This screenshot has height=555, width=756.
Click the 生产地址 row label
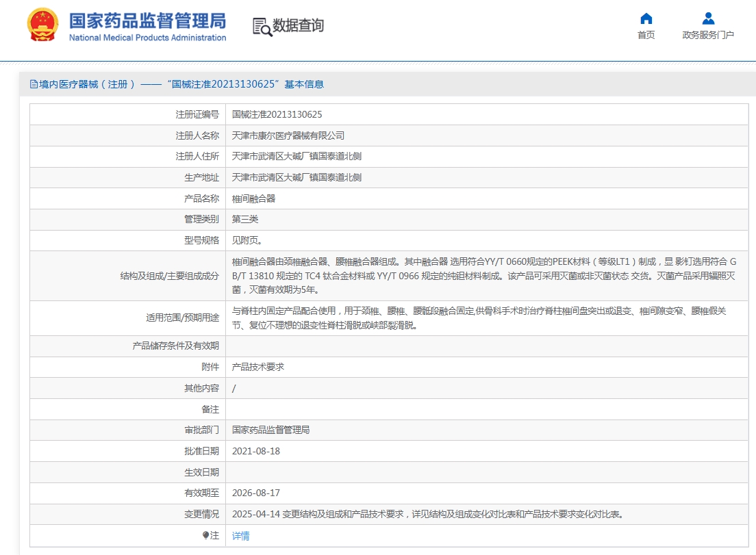tap(201, 178)
